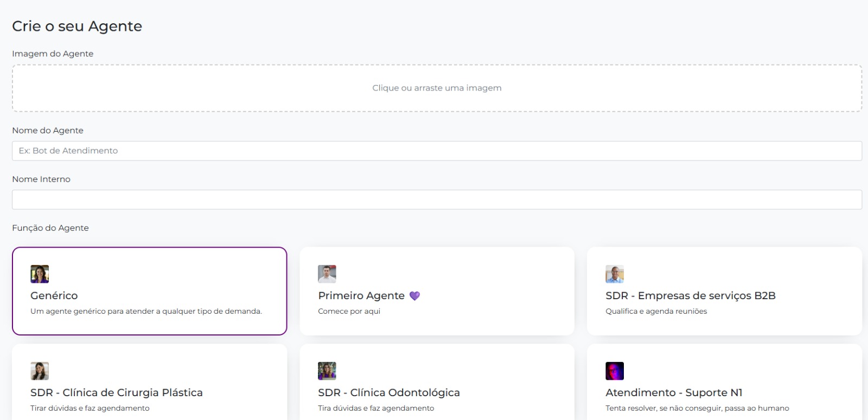The width and height of the screenshot is (868, 420).
Task: Click the "Comece por aqui" description
Action: [x=349, y=312]
